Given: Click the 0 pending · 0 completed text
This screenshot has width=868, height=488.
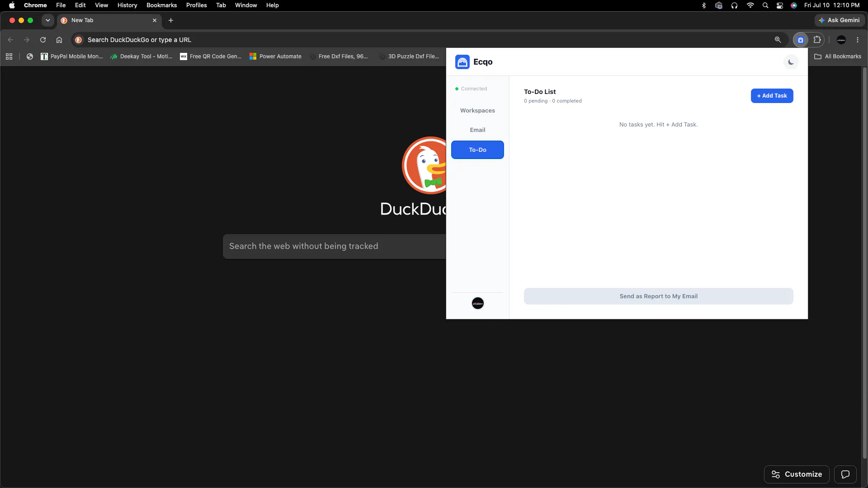Looking at the screenshot, I should 553,101.
